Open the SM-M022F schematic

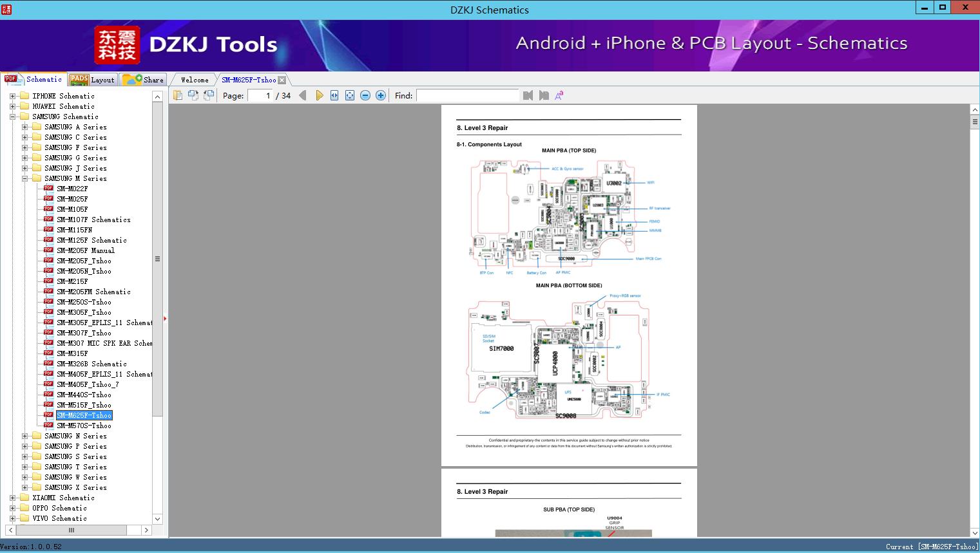[x=72, y=189]
